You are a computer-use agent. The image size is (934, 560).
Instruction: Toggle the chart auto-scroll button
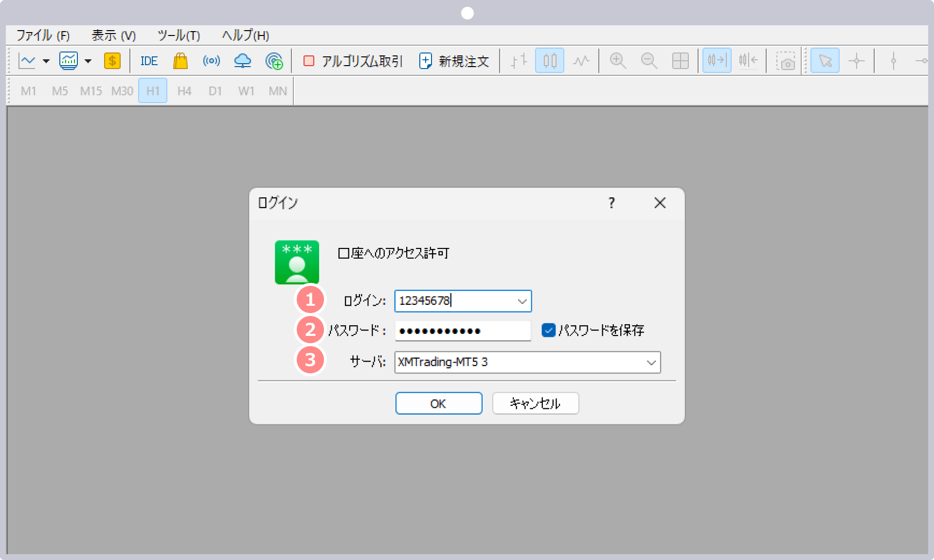point(716,61)
